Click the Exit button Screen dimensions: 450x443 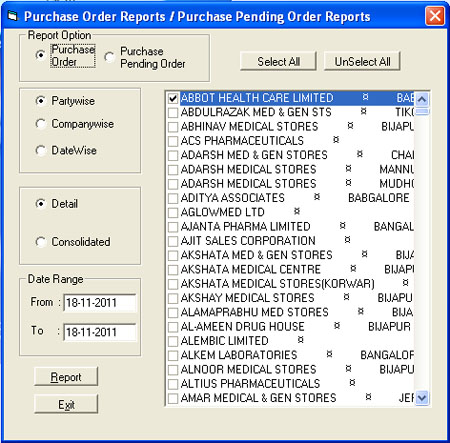tap(66, 404)
